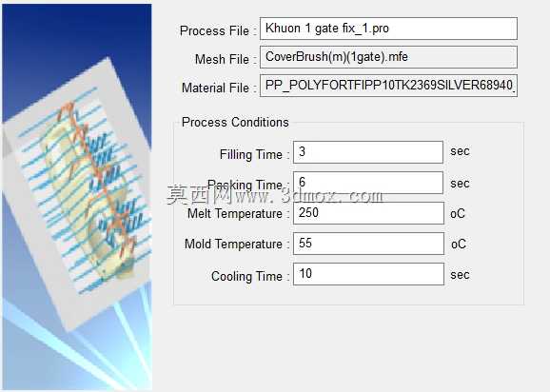
Task: Click the mold illustration image on the left
Action: pos(77,197)
